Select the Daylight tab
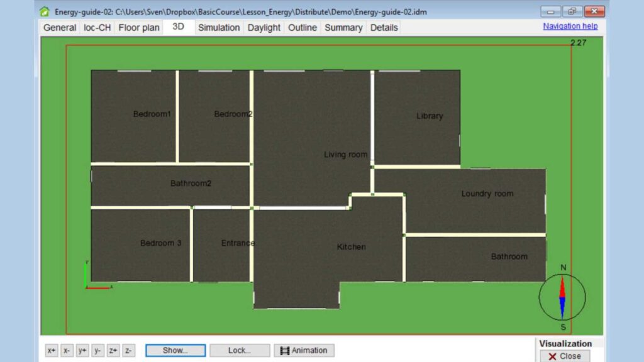This screenshot has height=362, width=644. coord(264,28)
